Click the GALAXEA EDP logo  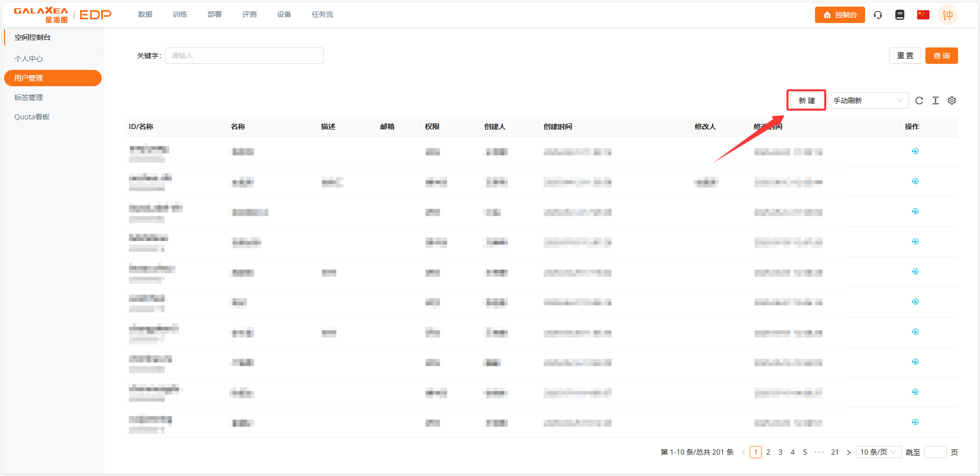point(62,15)
